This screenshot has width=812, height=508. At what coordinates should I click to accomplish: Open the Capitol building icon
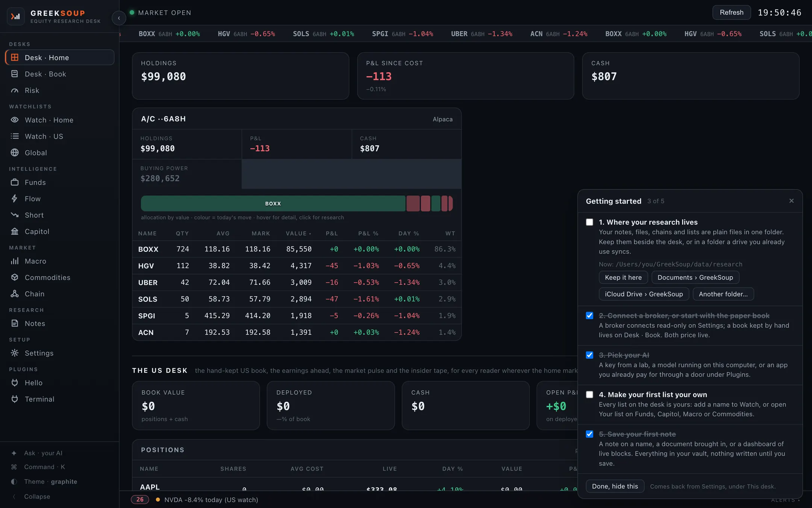coord(15,231)
